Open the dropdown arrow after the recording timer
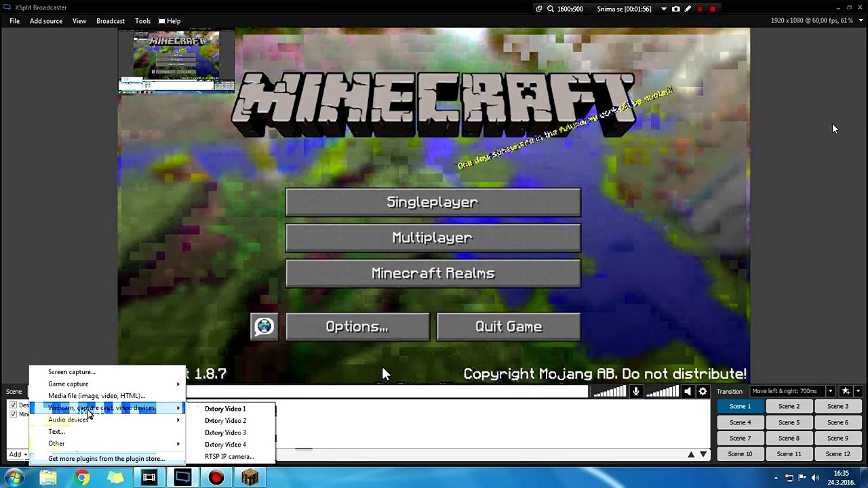Image resolution: width=868 pixels, height=488 pixels. click(663, 9)
